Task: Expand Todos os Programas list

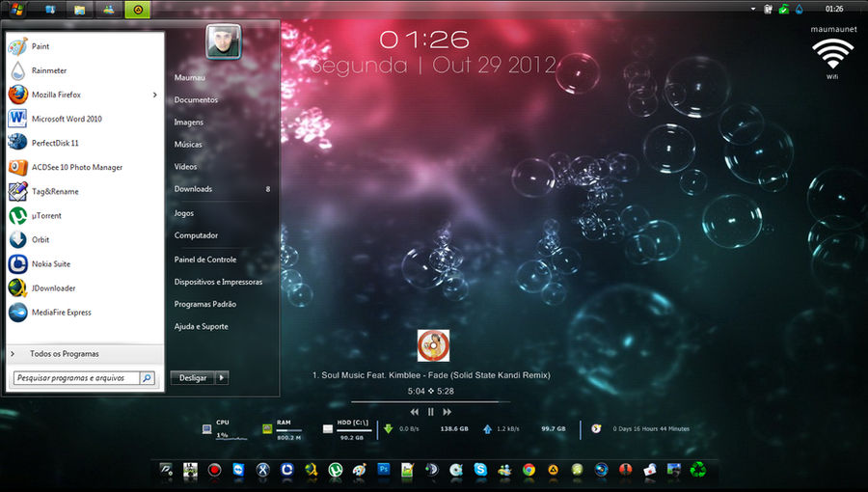Action: (x=85, y=354)
